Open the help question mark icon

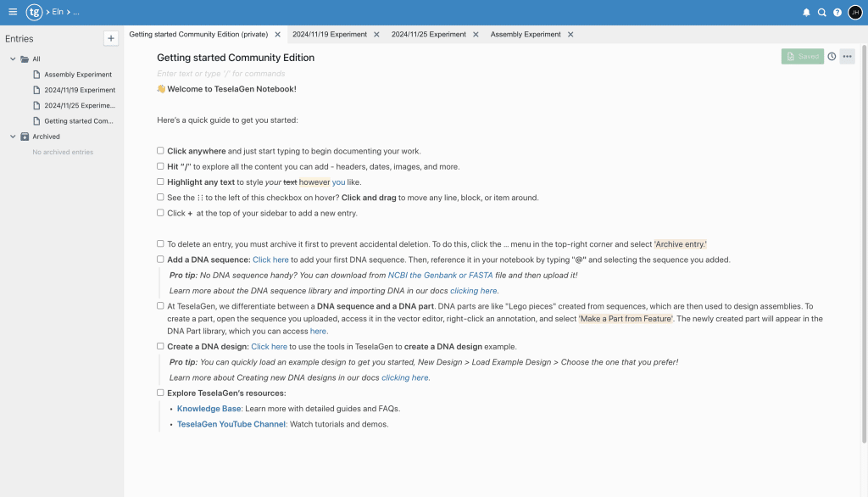837,13
